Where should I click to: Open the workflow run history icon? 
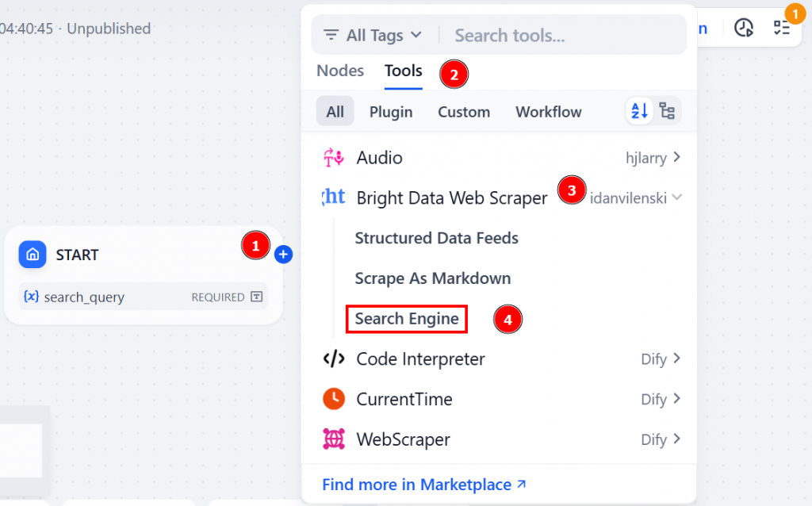(x=744, y=28)
